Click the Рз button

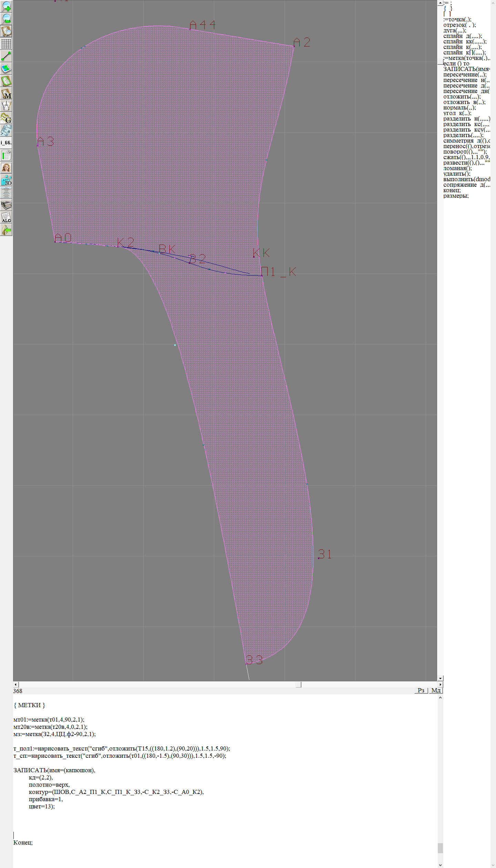pyautogui.click(x=421, y=690)
